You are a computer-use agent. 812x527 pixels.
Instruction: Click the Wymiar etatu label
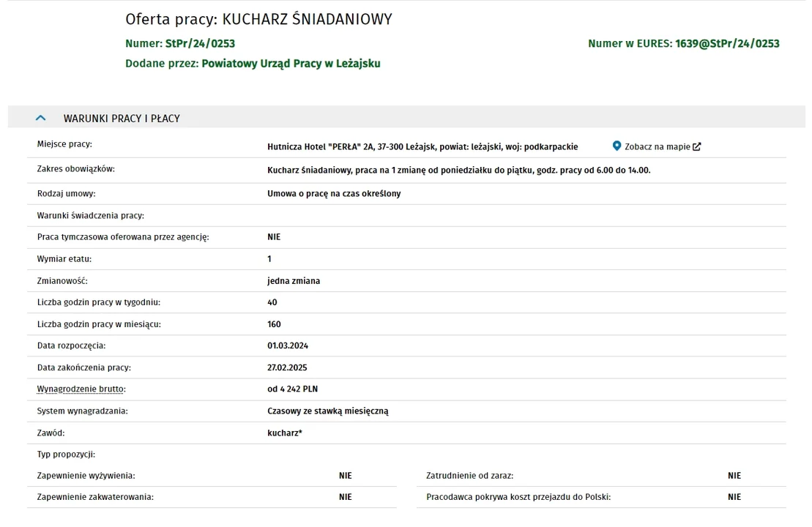tap(64, 258)
